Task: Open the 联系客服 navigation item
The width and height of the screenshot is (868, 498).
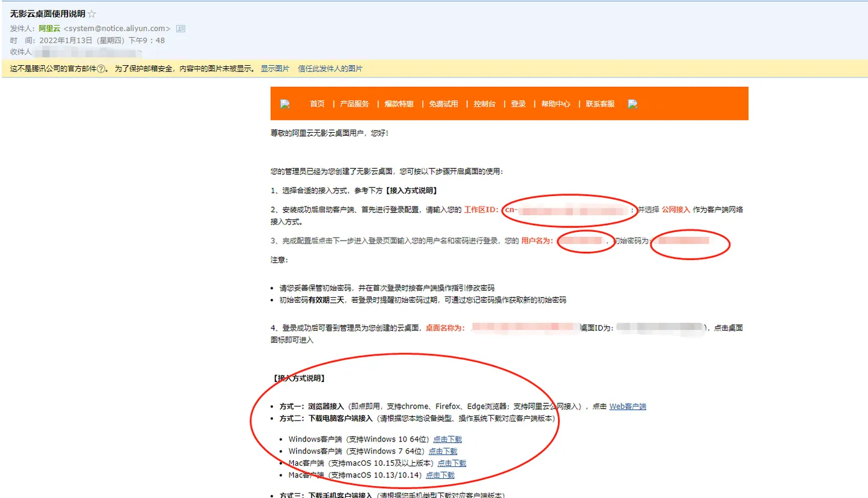Action: point(600,104)
